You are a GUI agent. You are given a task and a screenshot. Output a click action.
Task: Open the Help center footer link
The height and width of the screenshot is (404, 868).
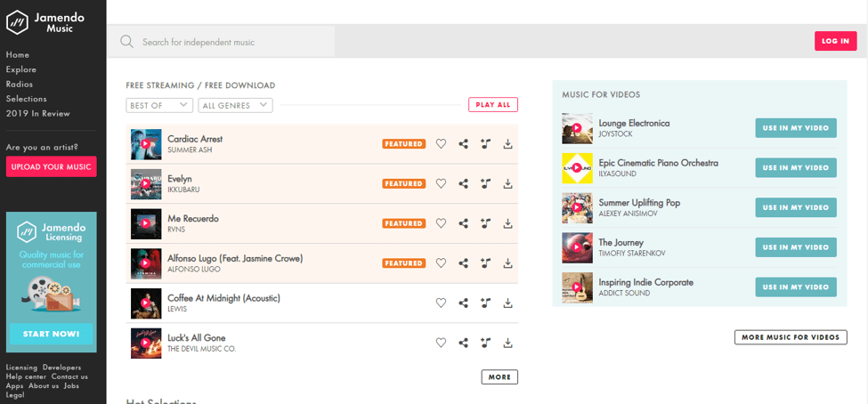point(26,377)
